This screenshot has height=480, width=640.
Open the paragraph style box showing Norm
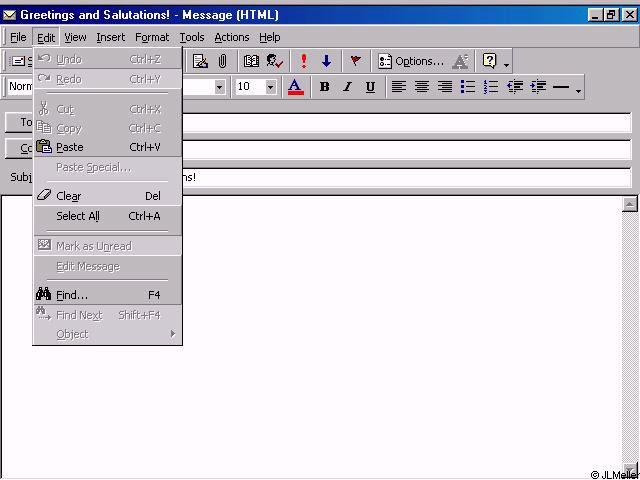pyautogui.click(x=20, y=87)
